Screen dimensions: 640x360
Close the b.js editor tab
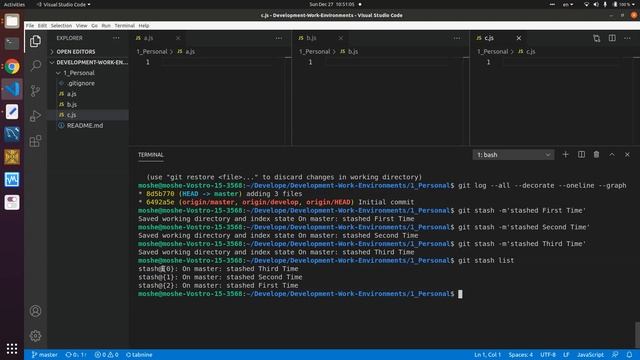340,38
